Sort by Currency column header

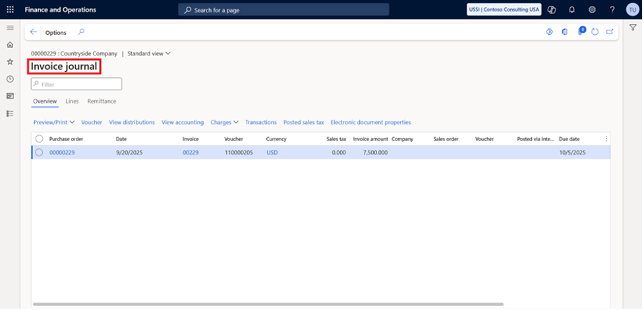[x=276, y=139]
